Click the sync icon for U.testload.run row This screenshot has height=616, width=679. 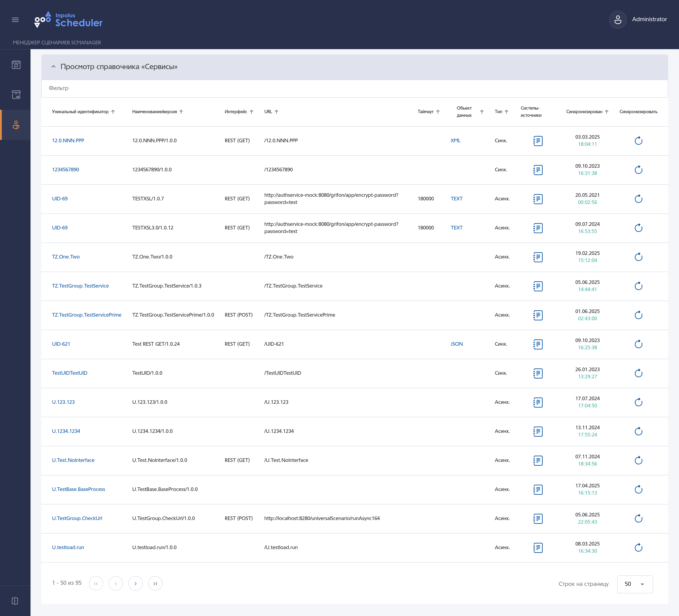point(638,548)
